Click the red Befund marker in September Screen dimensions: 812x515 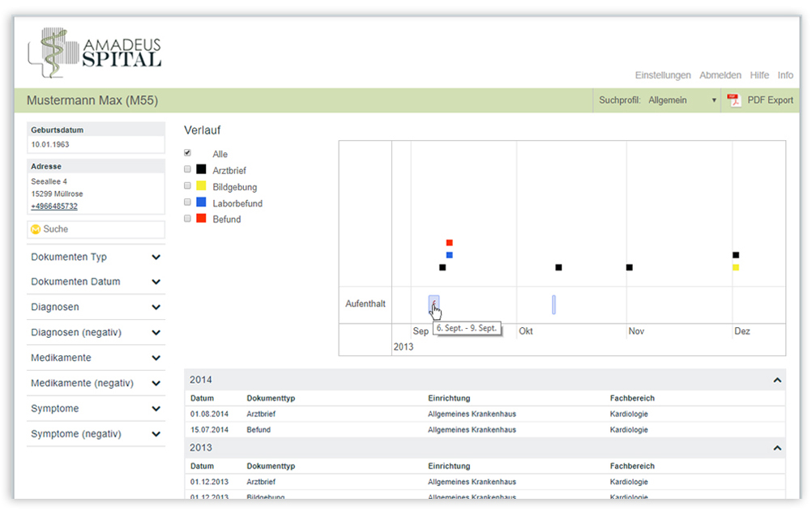tap(449, 243)
